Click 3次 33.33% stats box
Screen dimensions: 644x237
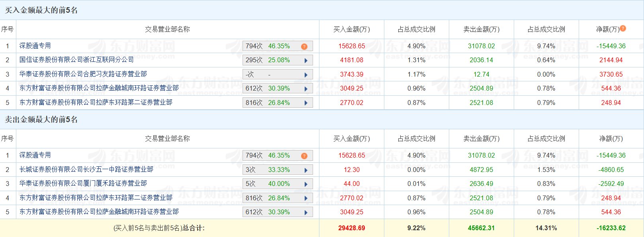(278, 170)
